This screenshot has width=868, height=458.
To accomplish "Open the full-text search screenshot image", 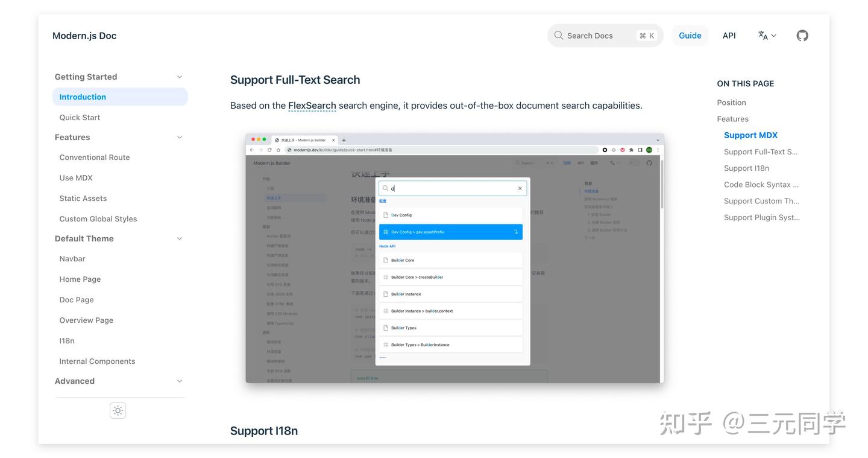I will pyautogui.click(x=454, y=258).
